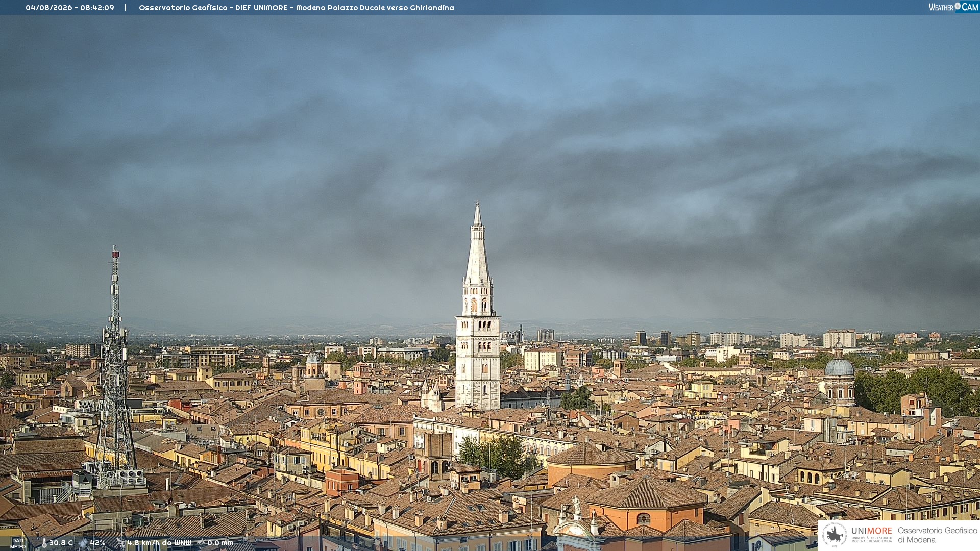This screenshot has width=980, height=551.
Task: Select the 30.8 C temperature reading
Action: (61, 543)
